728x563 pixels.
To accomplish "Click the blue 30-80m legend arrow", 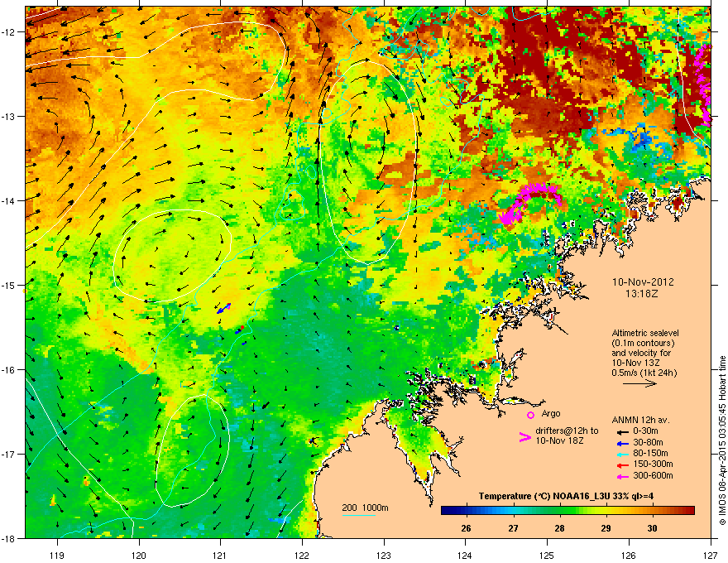I will pyautogui.click(x=622, y=444).
